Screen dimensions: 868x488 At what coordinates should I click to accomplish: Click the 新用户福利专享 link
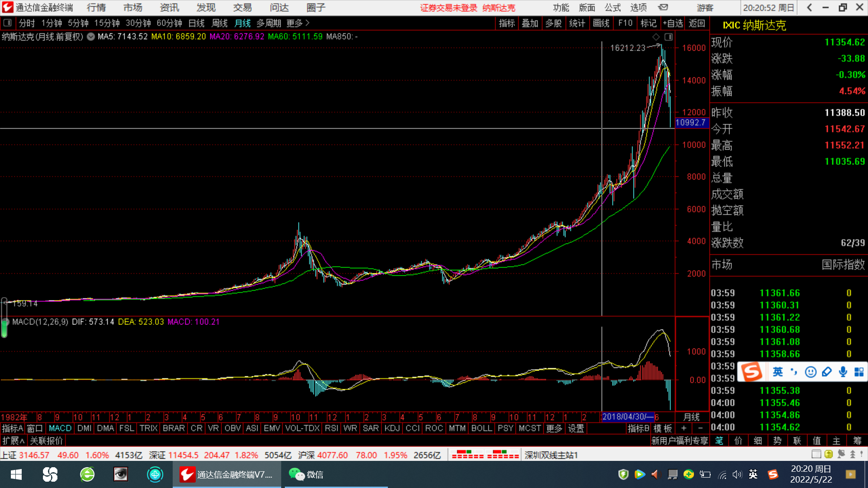679,441
